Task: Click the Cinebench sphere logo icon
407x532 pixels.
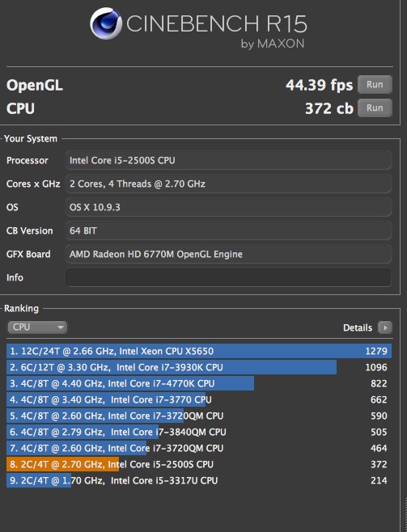Action: [x=106, y=23]
